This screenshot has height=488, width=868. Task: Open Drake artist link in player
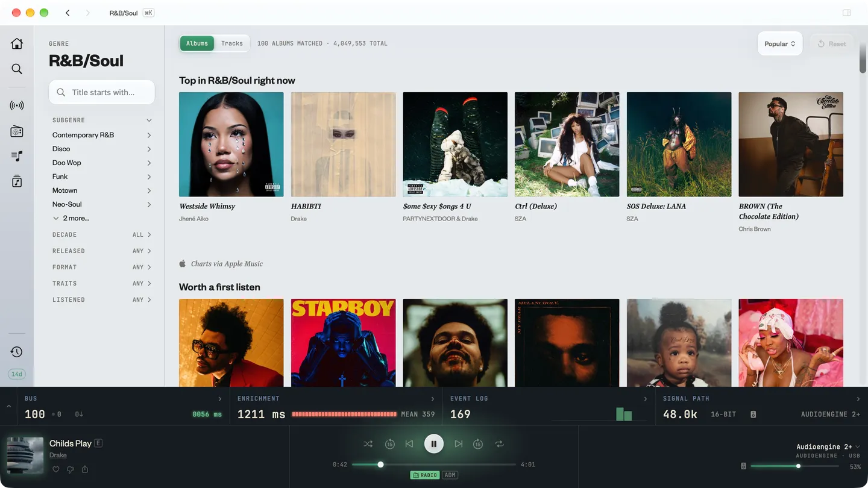click(58, 455)
